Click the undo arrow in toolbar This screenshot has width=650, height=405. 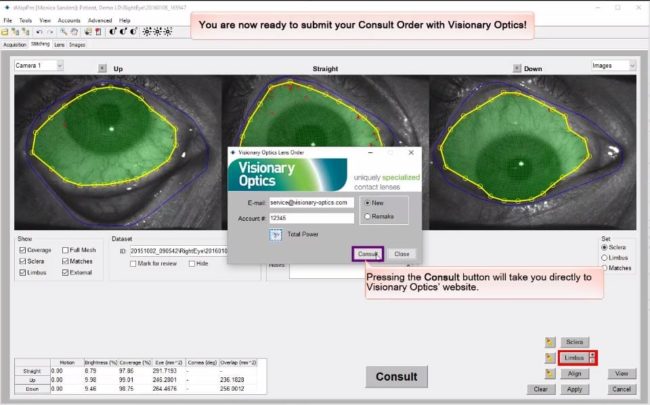pos(39,32)
